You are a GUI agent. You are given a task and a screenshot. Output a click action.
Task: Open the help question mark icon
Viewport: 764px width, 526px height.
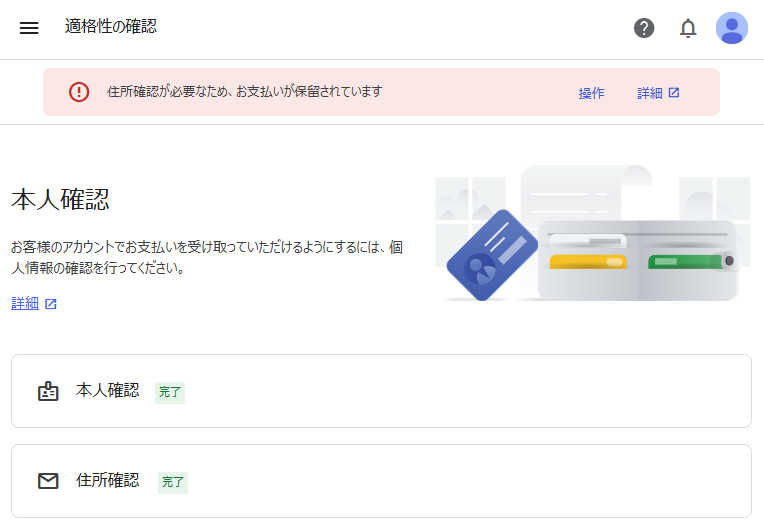coord(644,28)
